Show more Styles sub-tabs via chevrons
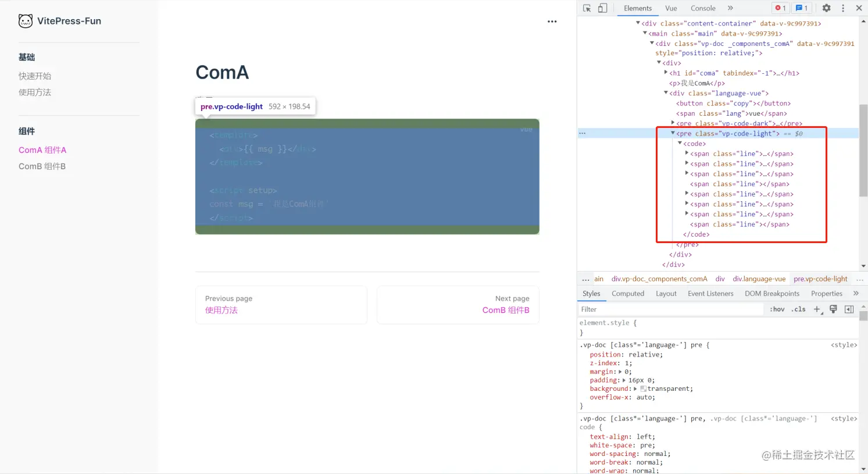 coord(856,294)
